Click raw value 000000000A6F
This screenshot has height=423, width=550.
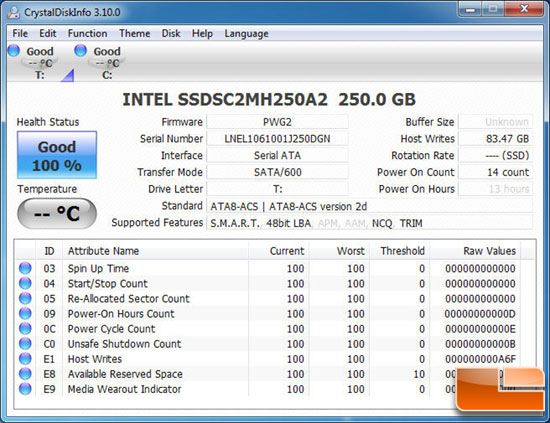pyautogui.click(x=480, y=359)
